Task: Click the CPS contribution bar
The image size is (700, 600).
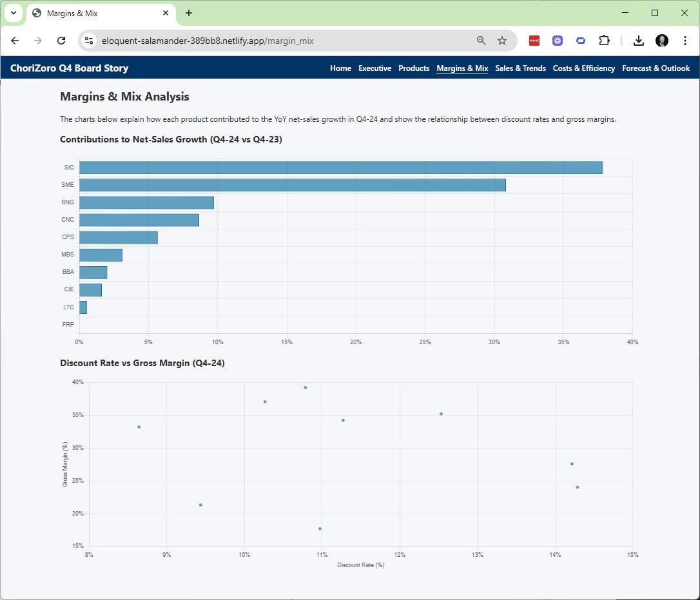Action: point(119,238)
